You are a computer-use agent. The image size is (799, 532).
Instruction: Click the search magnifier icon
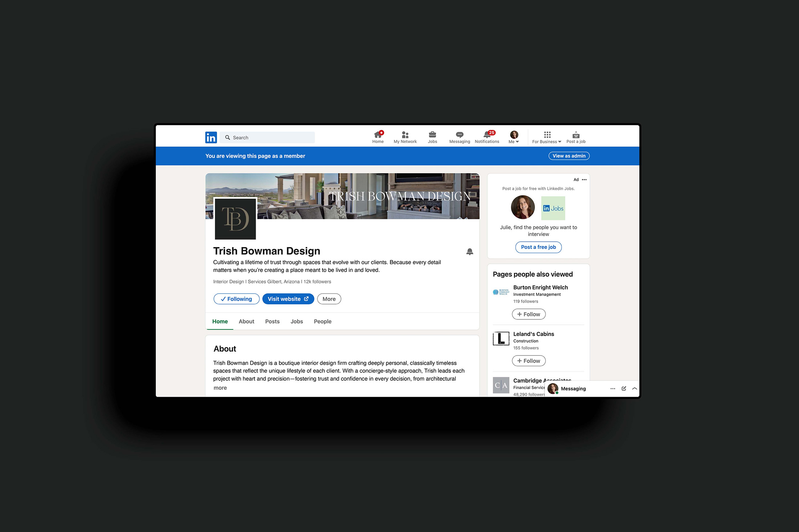pos(228,138)
